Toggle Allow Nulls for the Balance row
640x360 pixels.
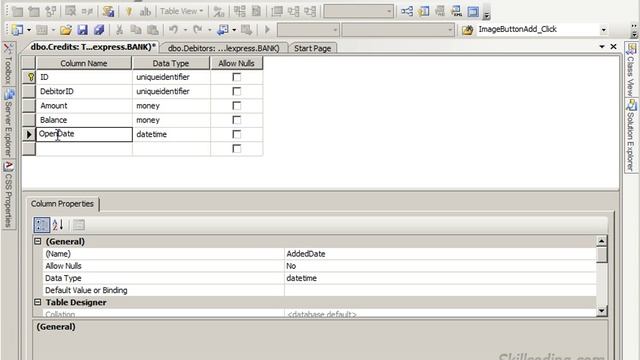[x=236, y=120]
